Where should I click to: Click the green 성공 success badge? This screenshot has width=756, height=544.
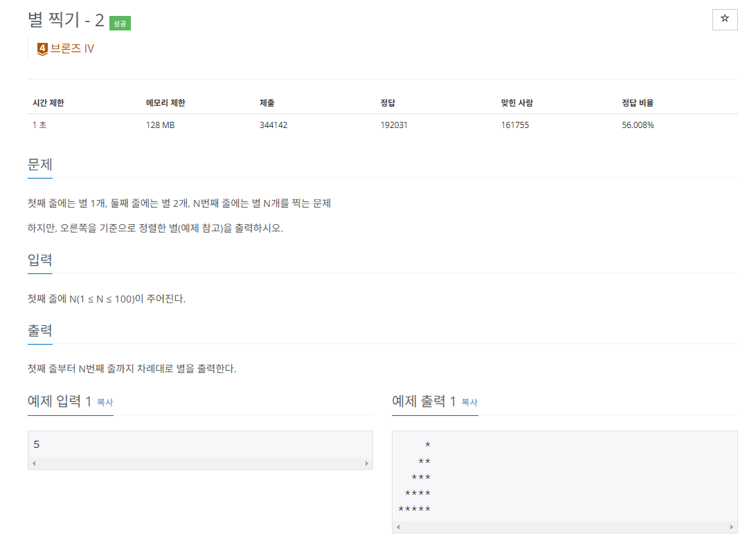118,22
